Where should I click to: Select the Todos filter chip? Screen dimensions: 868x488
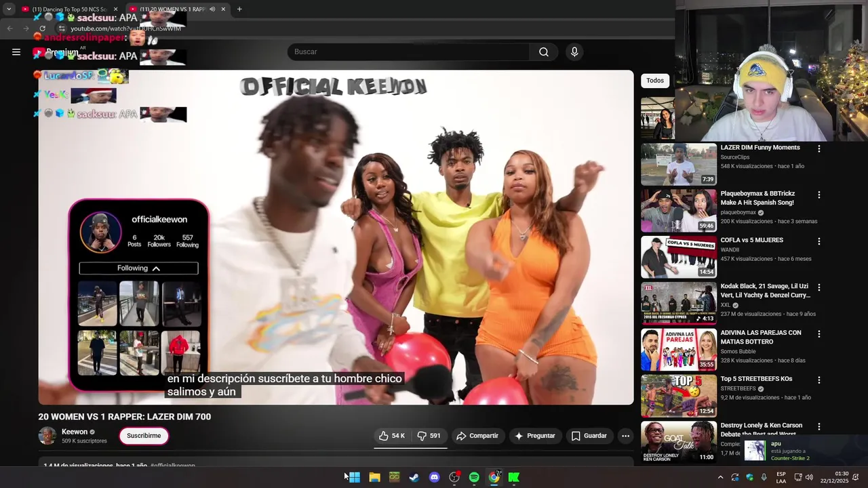[x=655, y=81]
